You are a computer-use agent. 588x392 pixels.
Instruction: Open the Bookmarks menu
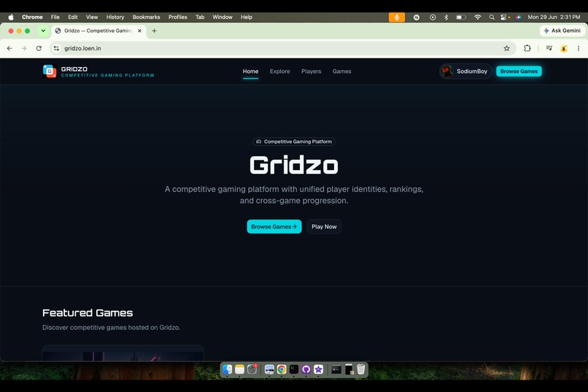(x=146, y=18)
